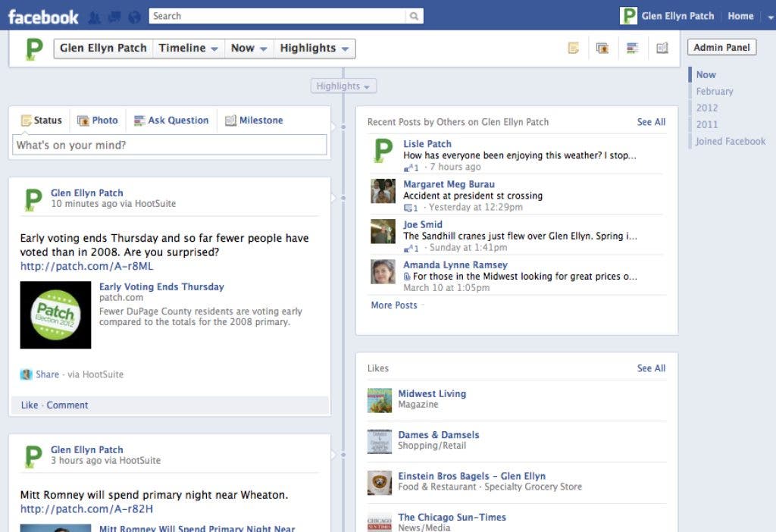This screenshot has height=532, width=776.
Task: Jump to Joined Facebook in timeline navigation
Action: [731, 142]
